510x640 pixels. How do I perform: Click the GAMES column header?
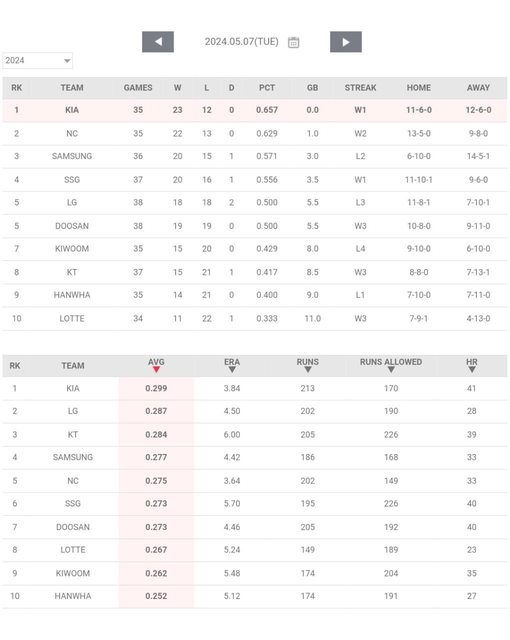coord(138,88)
